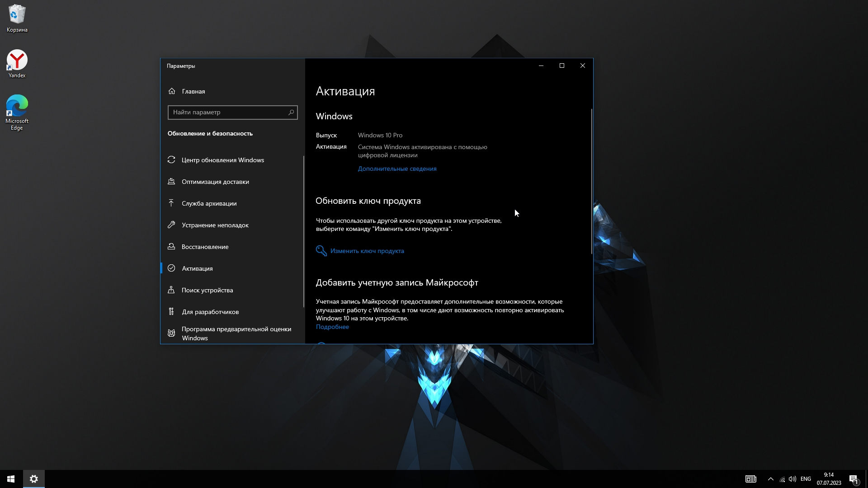Open the Troubleshoot (Устранение неполадок) wrench item
This screenshot has width=868, height=488.
pos(215,225)
